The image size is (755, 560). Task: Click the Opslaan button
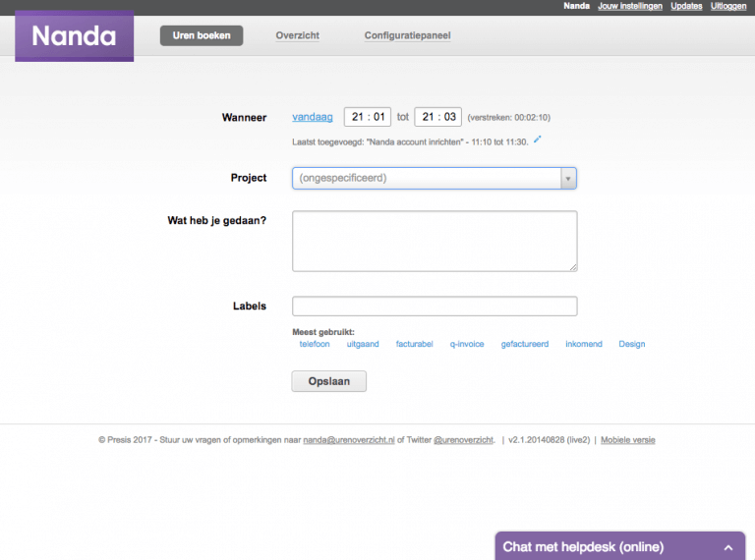(329, 381)
